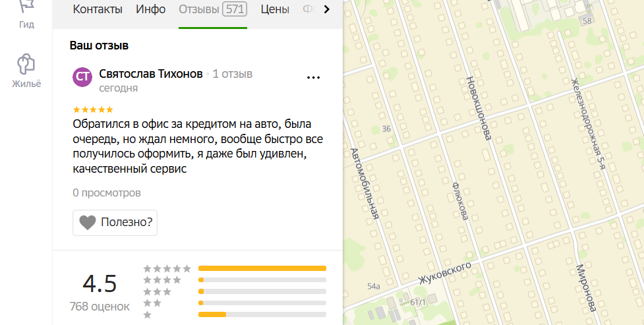644x325 pixels.
Task: Click the Новокшонова street label on the map
Action: pyautogui.click(x=479, y=108)
